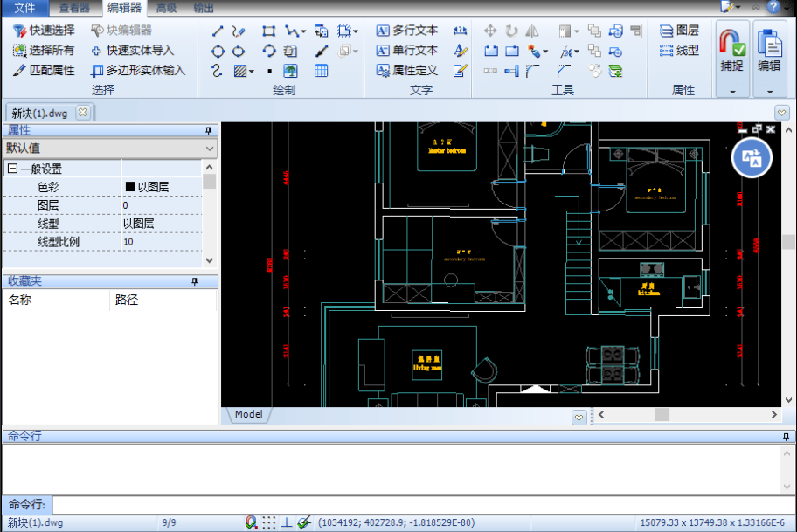The width and height of the screenshot is (797, 532).
Task: Select the Arc drawing tool
Action: point(269,51)
